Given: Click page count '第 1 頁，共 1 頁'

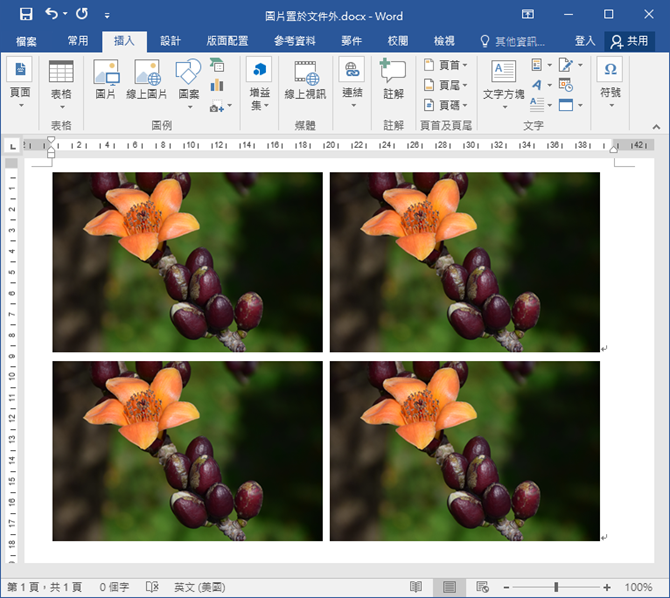Looking at the screenshot, I should 44,587.
